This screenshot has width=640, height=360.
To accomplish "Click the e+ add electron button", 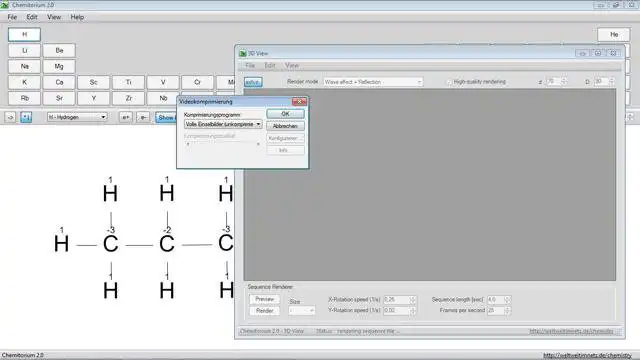I will pos(126,118).
